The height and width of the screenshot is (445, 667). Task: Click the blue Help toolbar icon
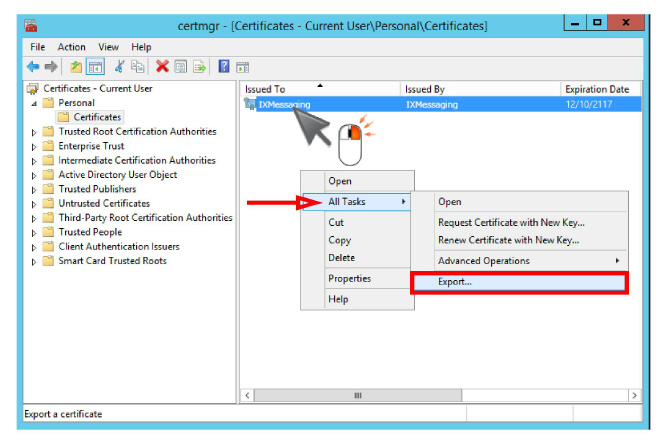tap(225, 67)
